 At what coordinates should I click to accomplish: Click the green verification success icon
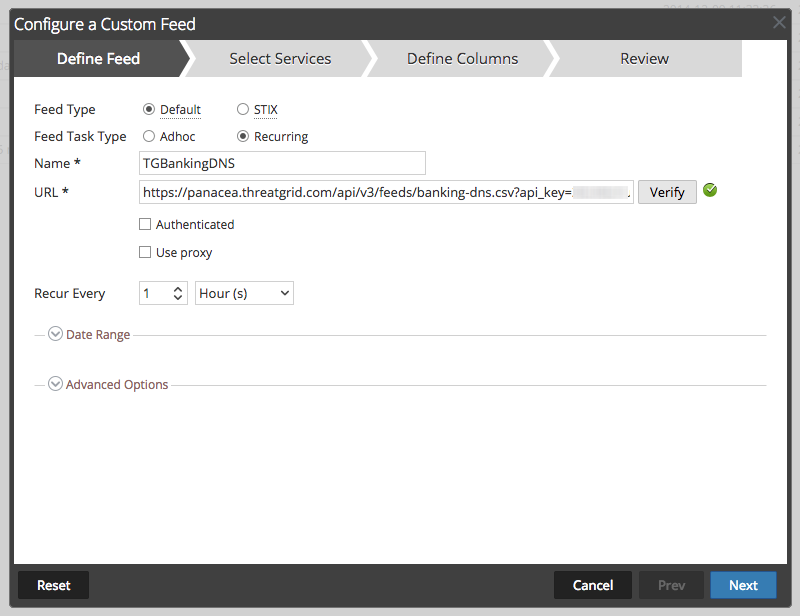pos(710,190)
